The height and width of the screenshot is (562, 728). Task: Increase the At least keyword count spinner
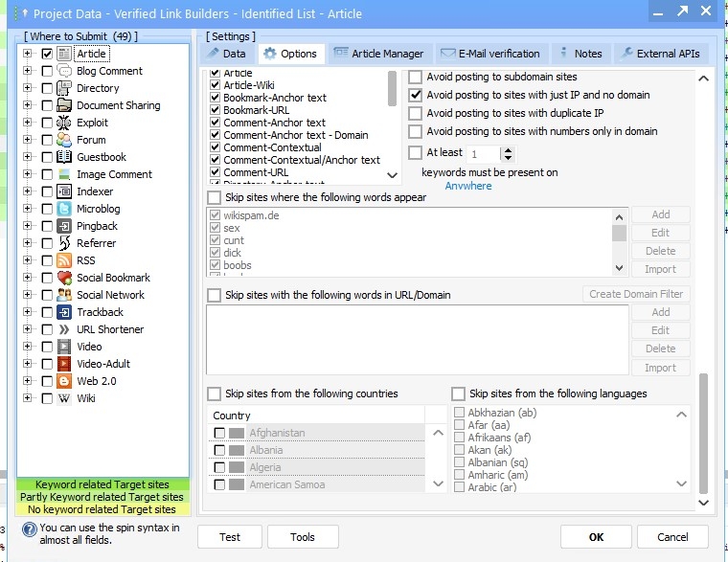coord(507,149)
